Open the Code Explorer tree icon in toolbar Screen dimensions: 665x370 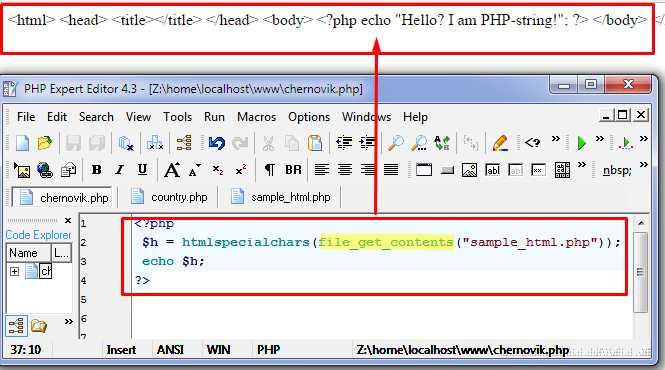(x=184, y=143)
